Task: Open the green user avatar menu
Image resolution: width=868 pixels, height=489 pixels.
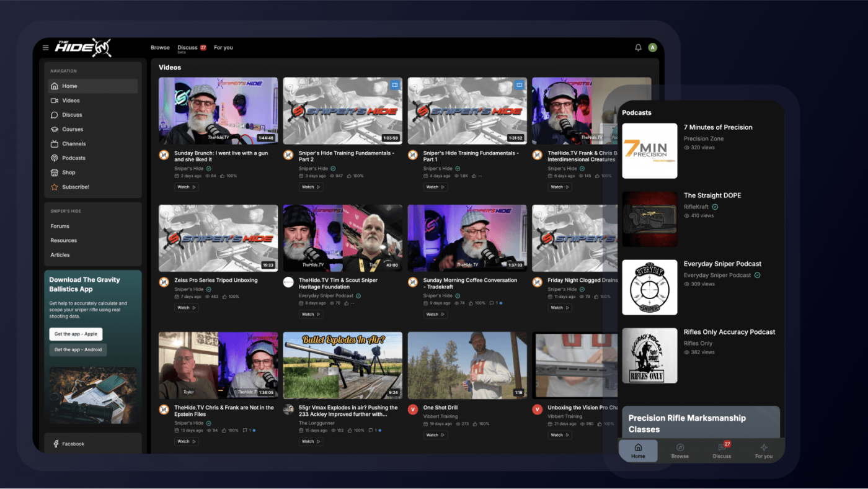Action: 652,48
